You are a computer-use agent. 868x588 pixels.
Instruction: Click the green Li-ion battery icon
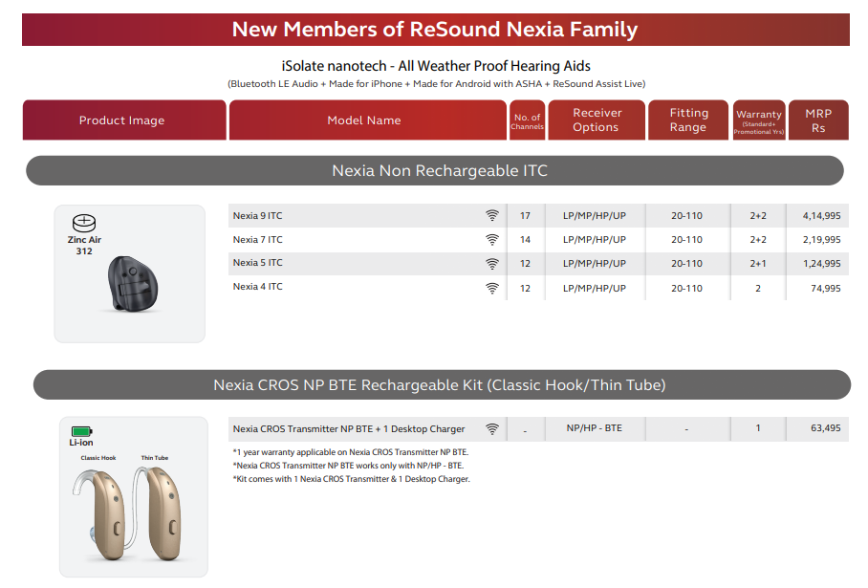click(81, 431)
